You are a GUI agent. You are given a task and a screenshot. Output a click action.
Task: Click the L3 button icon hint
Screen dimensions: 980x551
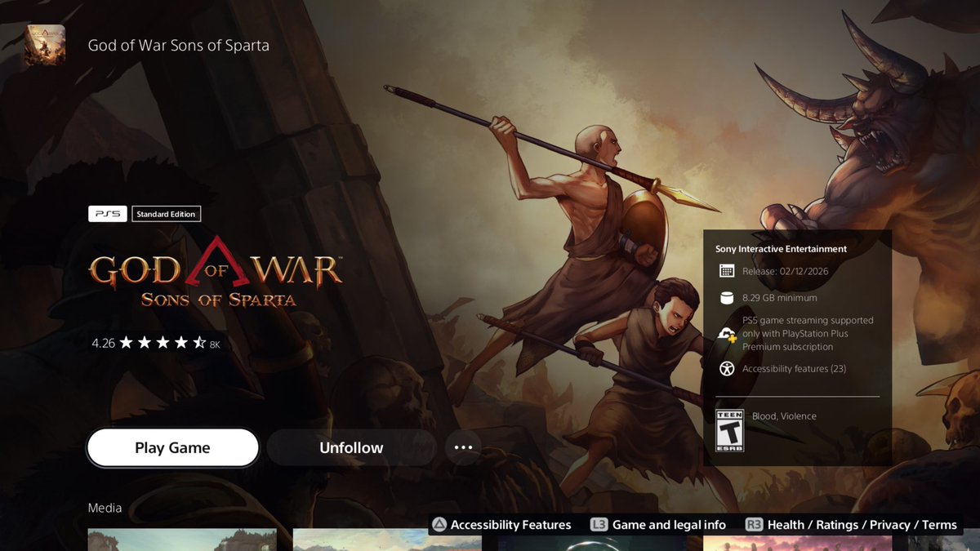pos(599,525)
